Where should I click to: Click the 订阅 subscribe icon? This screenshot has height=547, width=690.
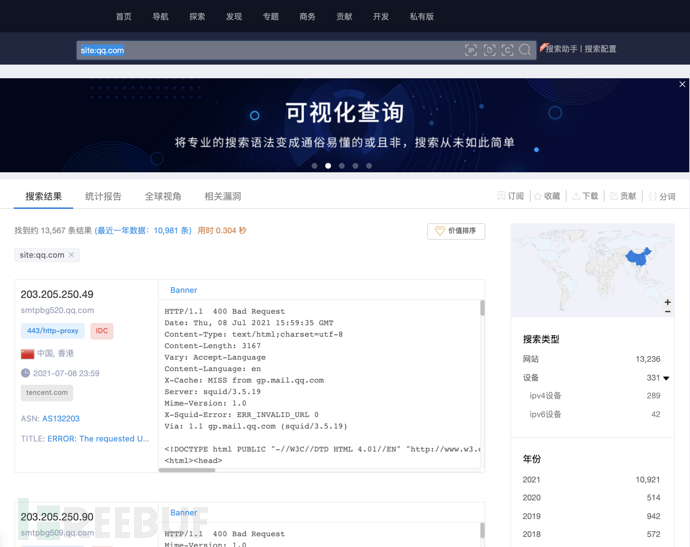tap(501, 196)
